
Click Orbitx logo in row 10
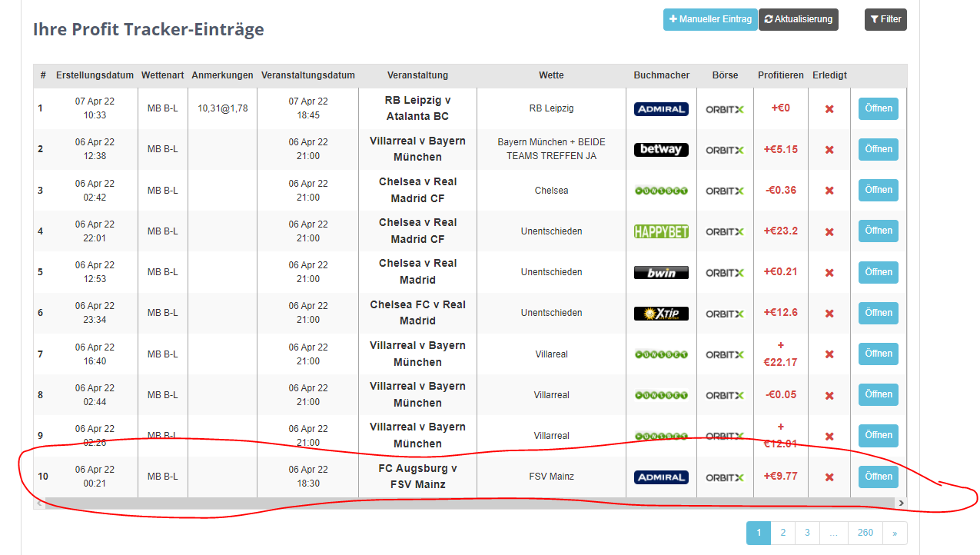click(x=725, y=477)
